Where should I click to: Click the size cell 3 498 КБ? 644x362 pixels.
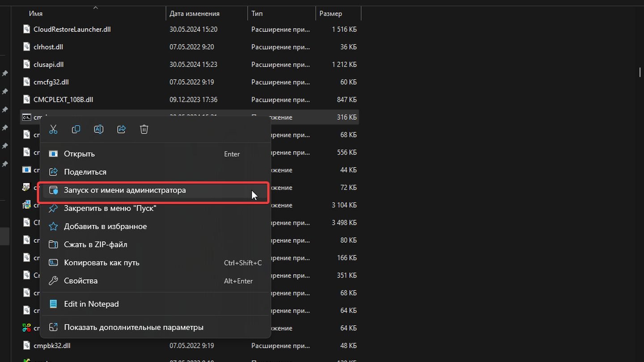tap(344, 223)
